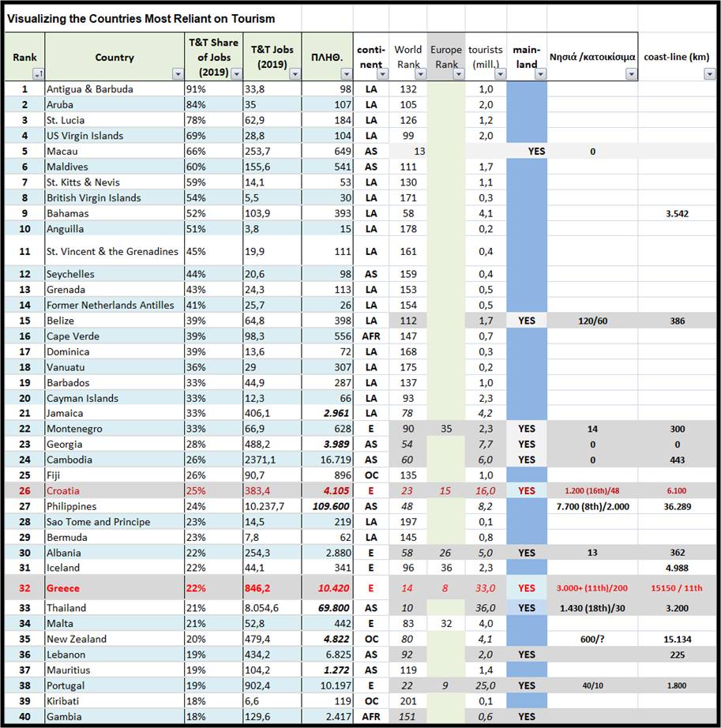Select the New Zealand islands value '600/?'
Viewport: 721px width, 728px height.
tap(592, 640)
